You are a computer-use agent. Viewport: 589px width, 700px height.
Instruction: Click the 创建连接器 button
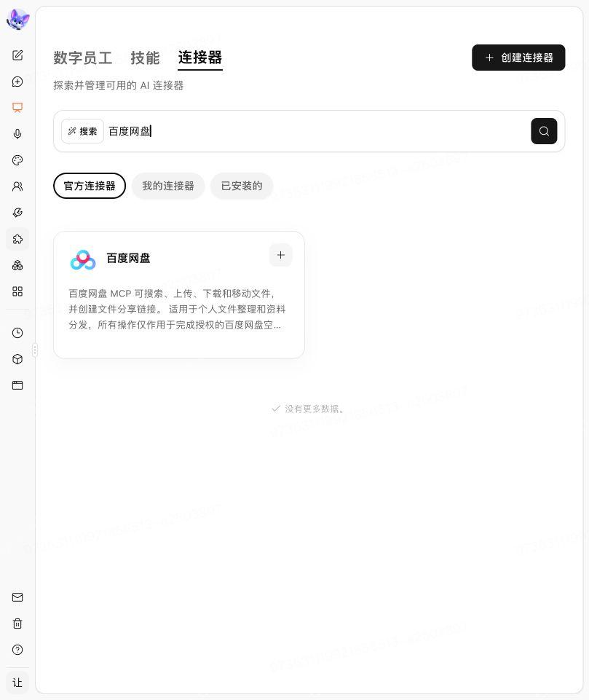[518, 58]
